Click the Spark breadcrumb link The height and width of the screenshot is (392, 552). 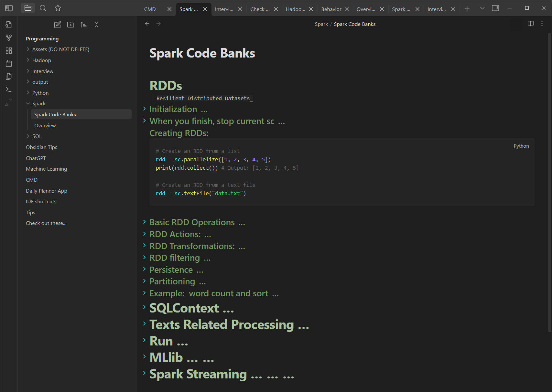click(x=321, y=24)
